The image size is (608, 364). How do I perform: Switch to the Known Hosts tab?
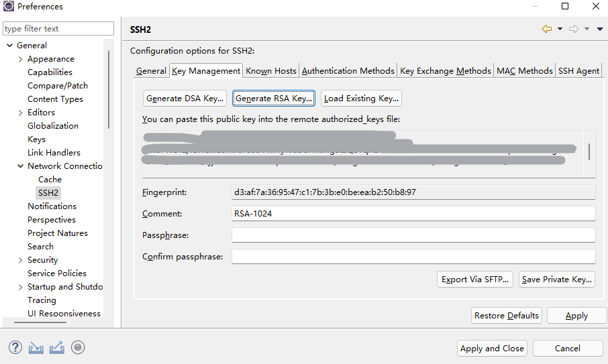click(x=270, y=70)
